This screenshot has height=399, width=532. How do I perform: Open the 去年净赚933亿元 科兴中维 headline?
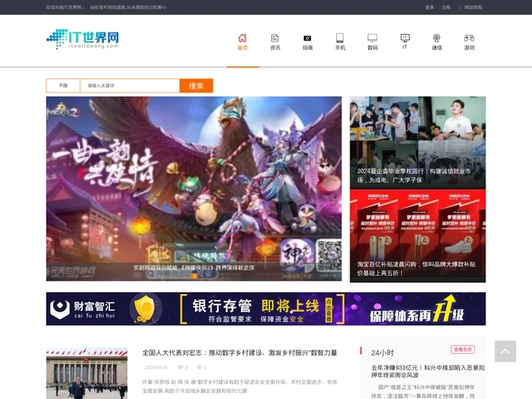pyautogui.click(x=428, y=371)
